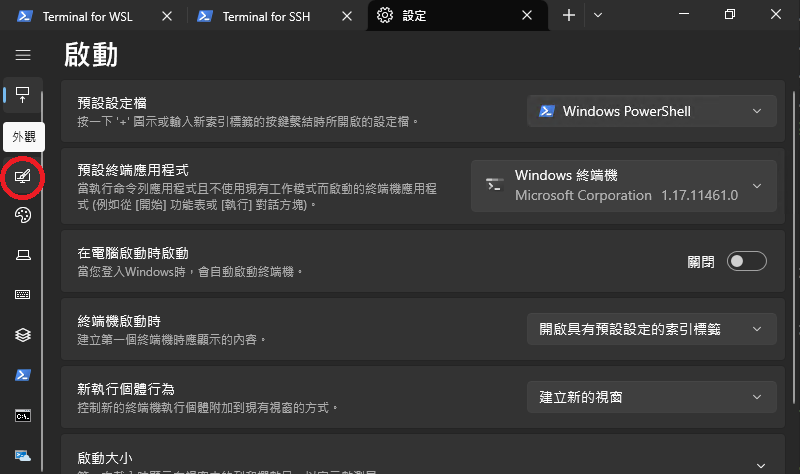
Task: Click the 啟動 page heading
Action: [91, 55]
